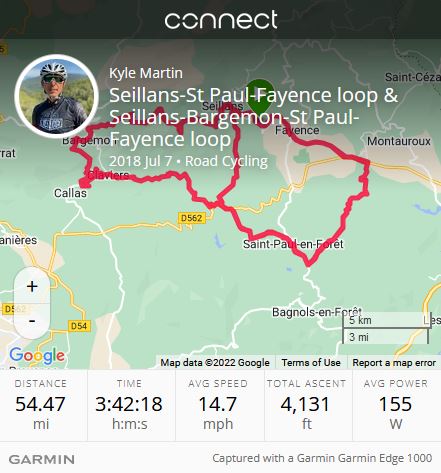This screenshot has width=441, height=473.
Task: Click the green start location pin
Action: (x=260, y=97)
